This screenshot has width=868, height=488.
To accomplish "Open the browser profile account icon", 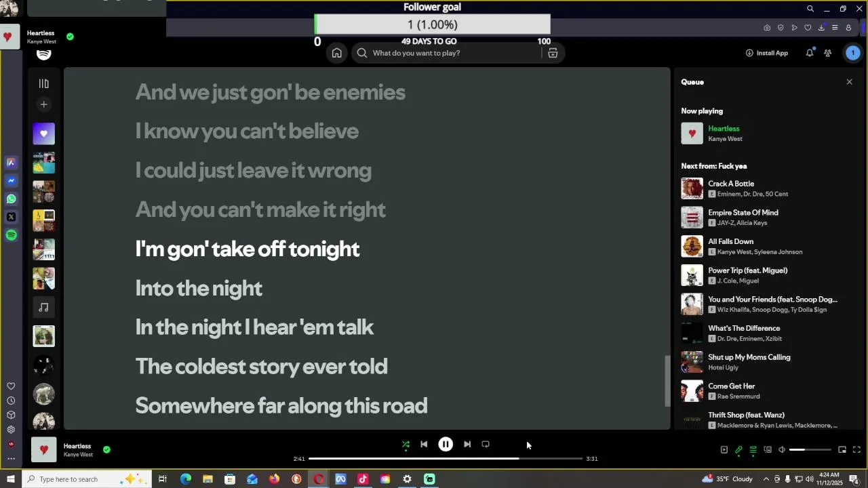I will click(848, 28).
